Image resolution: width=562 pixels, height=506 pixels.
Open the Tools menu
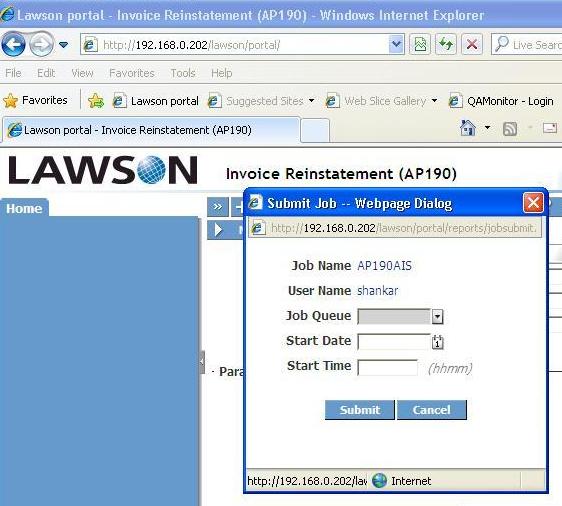point(183,73)
